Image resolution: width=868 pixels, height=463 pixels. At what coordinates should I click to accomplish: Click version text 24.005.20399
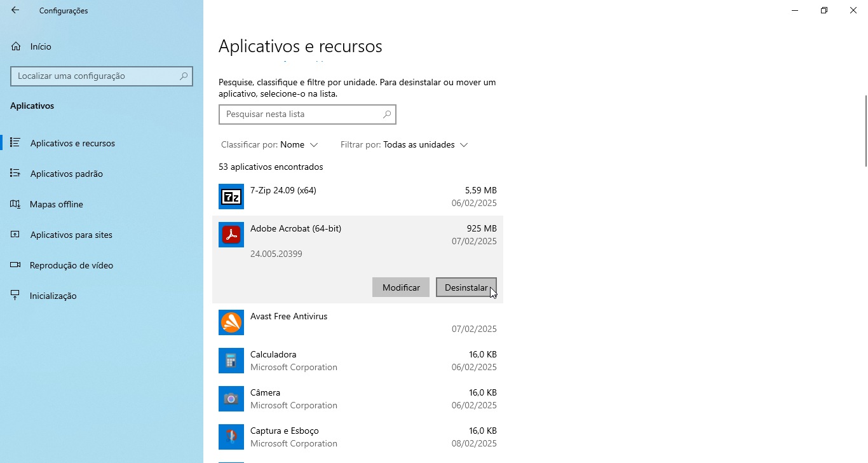[276, 254]
